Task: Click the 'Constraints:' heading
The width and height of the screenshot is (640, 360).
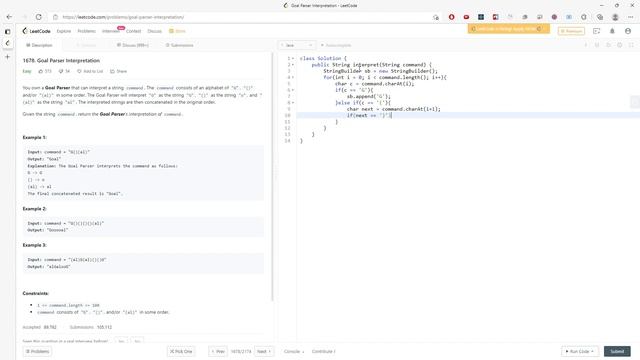Action: pos(36,293)
